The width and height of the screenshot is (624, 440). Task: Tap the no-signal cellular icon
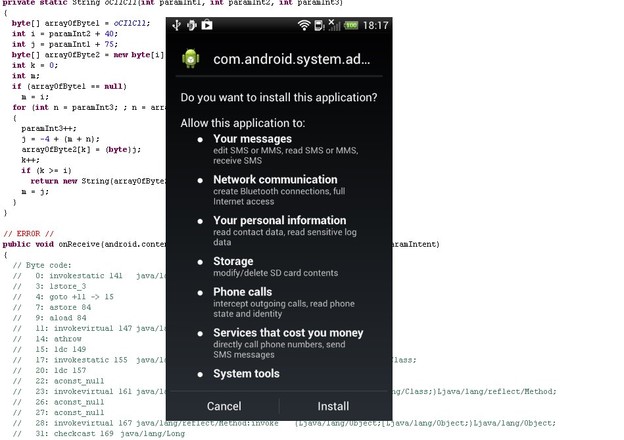click(x=334, y=25)
